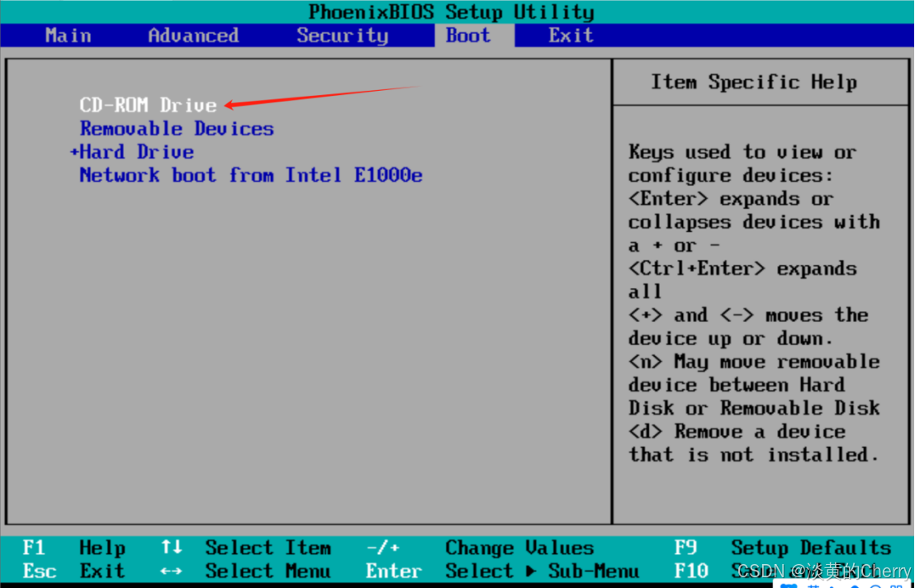Switch to the Main menu tab

click(x=69, y=36)
